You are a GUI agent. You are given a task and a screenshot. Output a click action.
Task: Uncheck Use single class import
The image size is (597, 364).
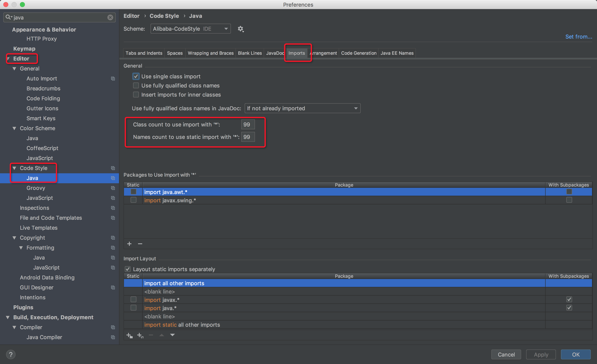coord(136,76)
